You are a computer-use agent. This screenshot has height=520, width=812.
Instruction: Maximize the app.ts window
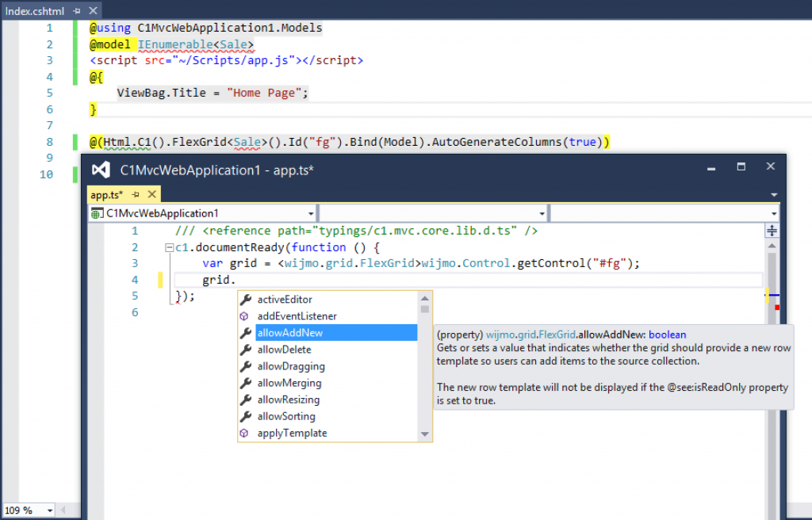741,166
